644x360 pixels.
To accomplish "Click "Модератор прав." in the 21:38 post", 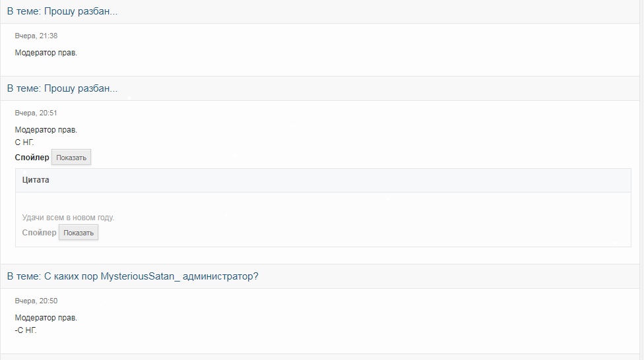I will [46, 53].
